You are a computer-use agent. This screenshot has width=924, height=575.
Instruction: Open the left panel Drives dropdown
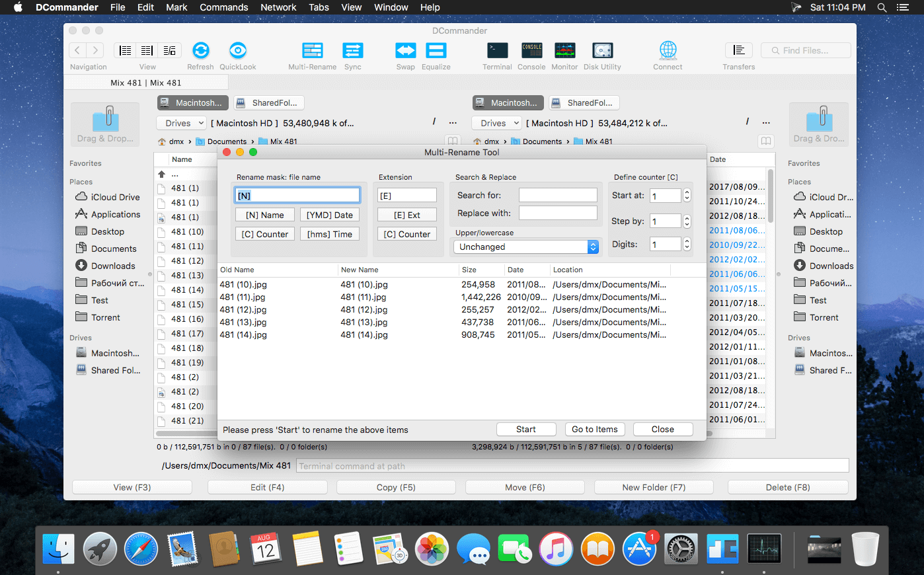[x=181, y=123]
